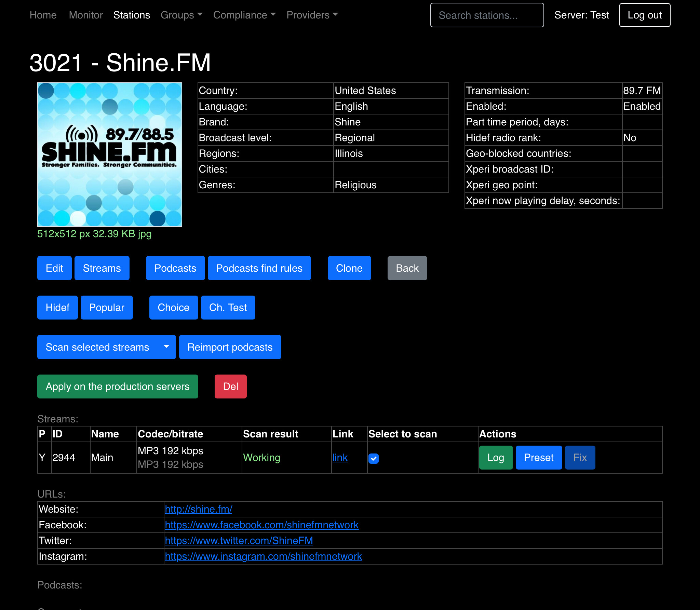Open the Providers dropdown menu
Screen dimensions: 700x610
312,15
